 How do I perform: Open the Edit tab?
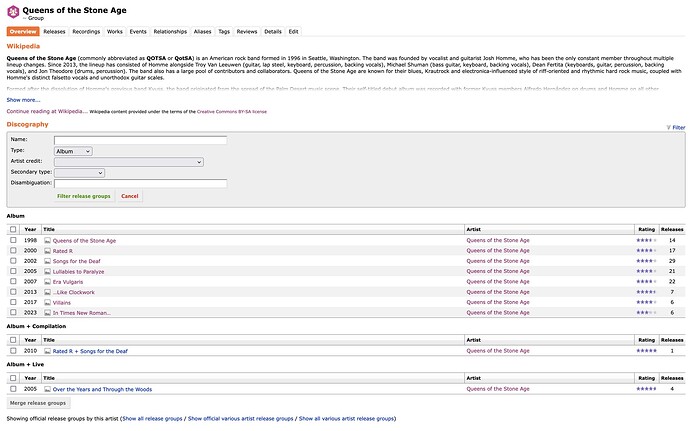(x=294, y=32)
